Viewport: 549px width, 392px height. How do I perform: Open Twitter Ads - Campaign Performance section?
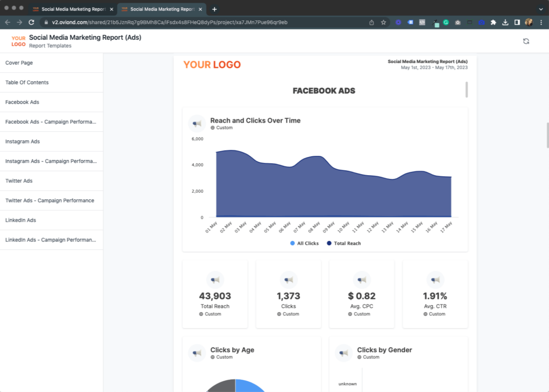tap(51, 200)
